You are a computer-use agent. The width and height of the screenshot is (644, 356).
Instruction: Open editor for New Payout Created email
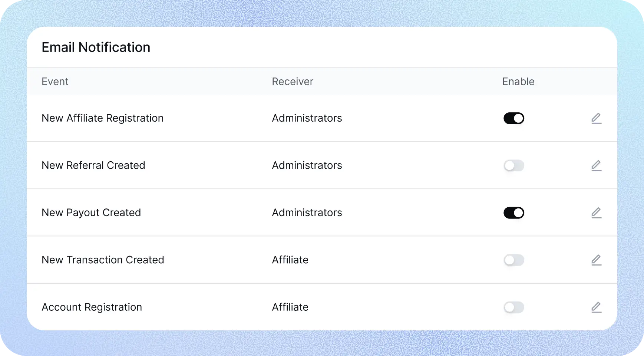point(596,213)
